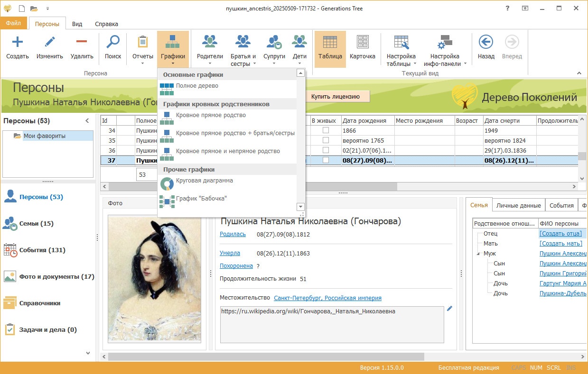Edit the note using the pencil icon
This screenshot has width=588, height=374.
449,309
